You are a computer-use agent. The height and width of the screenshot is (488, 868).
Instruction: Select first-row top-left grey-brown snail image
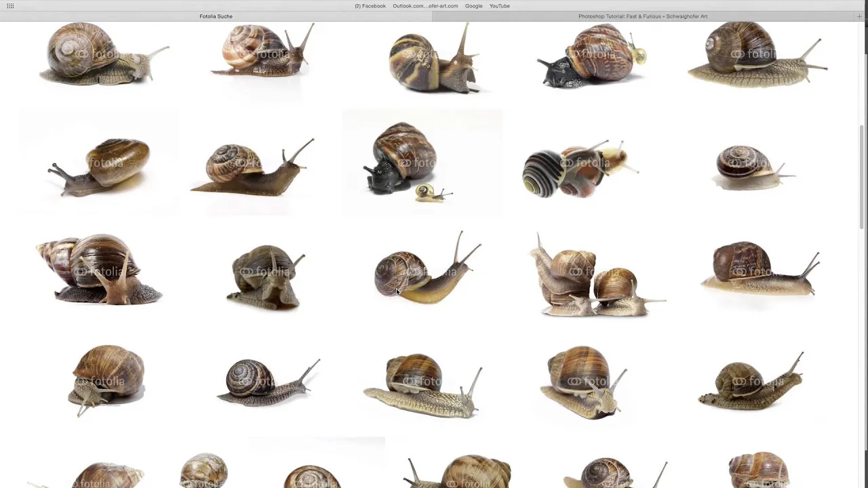point(103,54)
